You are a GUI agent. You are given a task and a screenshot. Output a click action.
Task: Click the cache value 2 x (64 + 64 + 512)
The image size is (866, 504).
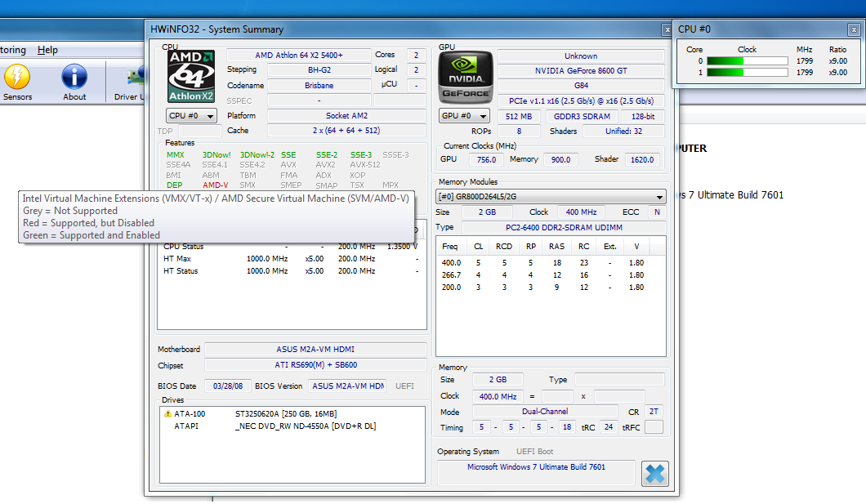(x=346, y=131)
